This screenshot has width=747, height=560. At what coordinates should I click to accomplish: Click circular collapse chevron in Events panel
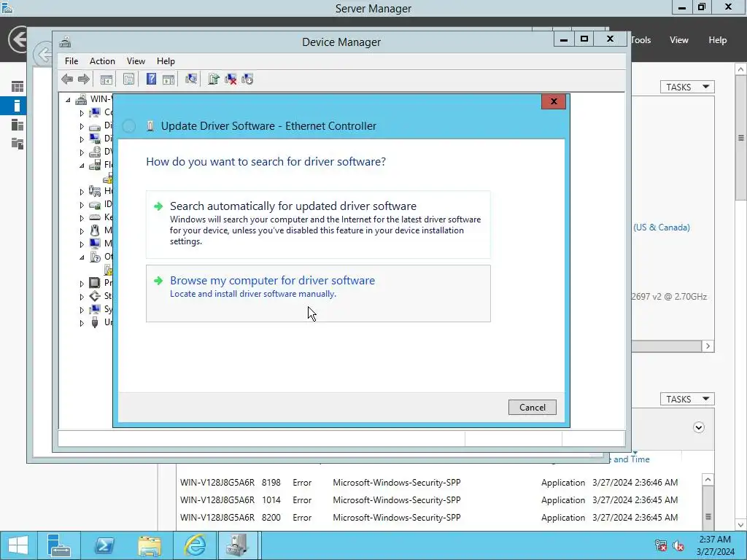coord(698,427)
